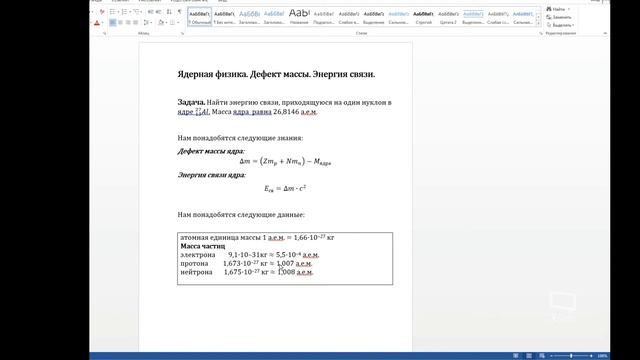Justify the text alignment
640x360 pixels.
coord(136,22)
